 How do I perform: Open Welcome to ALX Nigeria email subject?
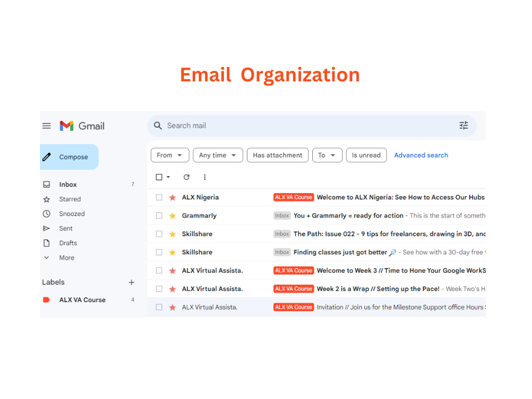[x=401, y=197]
